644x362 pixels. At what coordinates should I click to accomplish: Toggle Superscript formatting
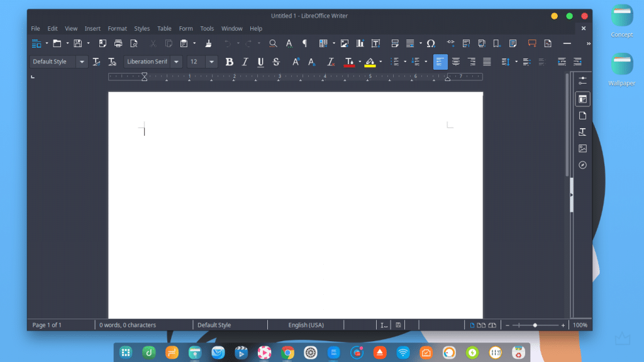[296, 62]
